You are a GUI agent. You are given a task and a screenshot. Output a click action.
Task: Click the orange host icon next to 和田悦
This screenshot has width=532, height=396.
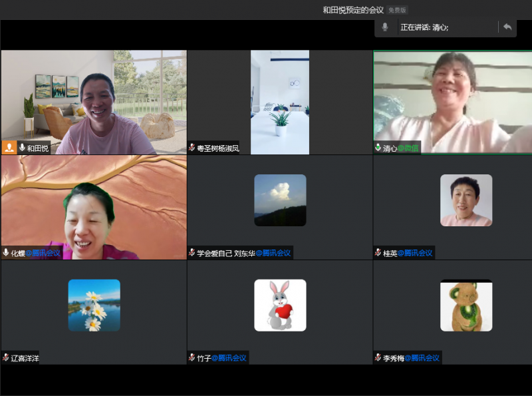[9, 148]
